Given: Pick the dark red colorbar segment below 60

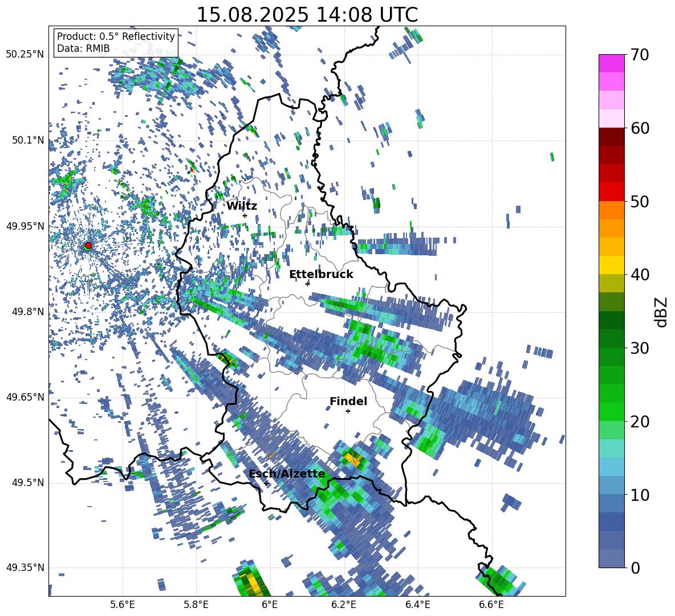Looking at the screenshot, I should coord(612,137).
